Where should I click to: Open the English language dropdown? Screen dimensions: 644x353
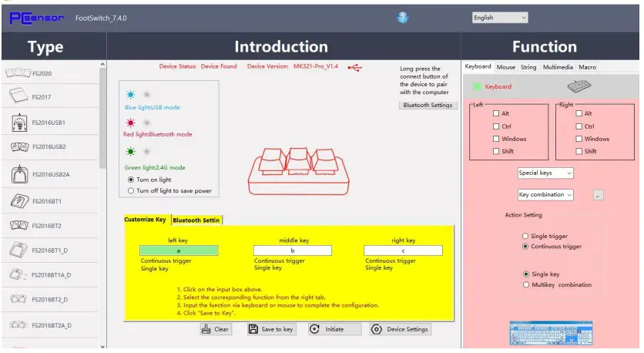pos(500,18)
